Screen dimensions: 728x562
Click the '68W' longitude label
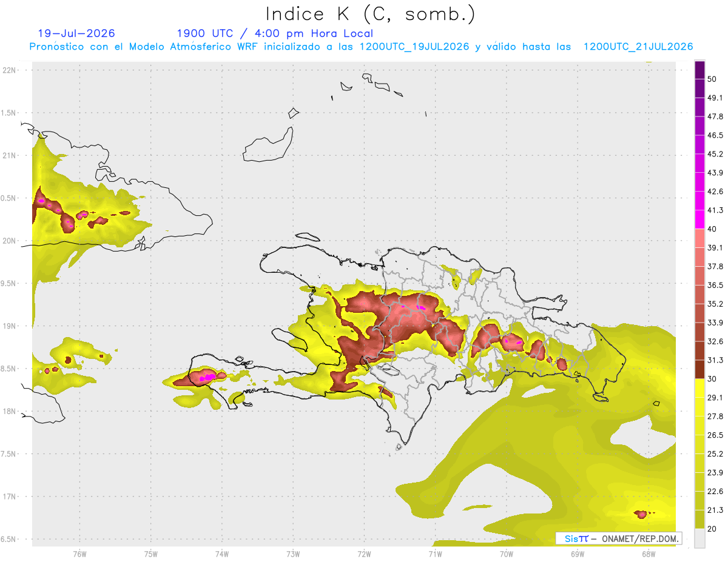649,554
